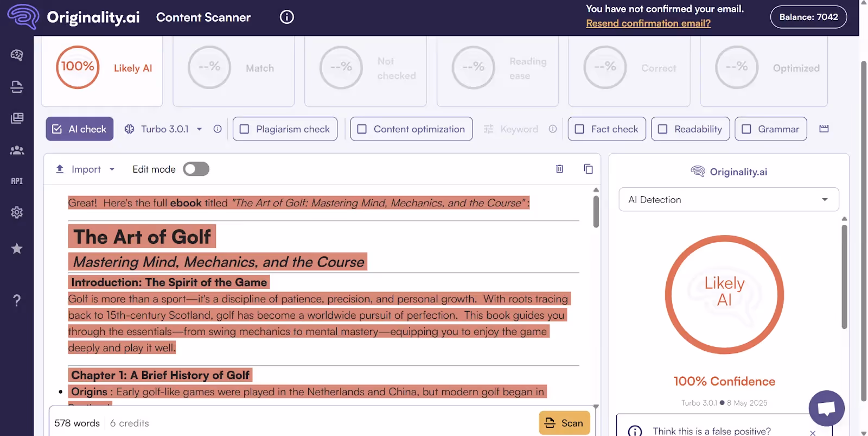Delete scanned text with the trash icon
This screenshot has width=868, height=436.
coord(560,169)
